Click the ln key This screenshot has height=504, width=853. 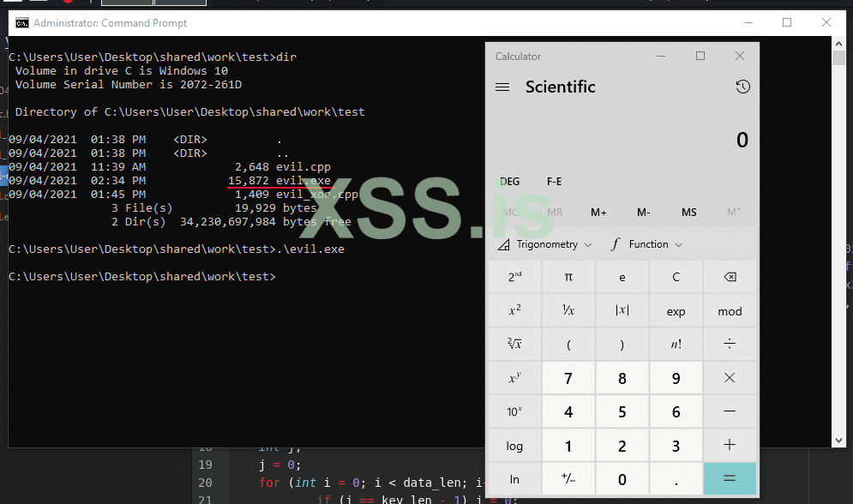tap(514, 479)
